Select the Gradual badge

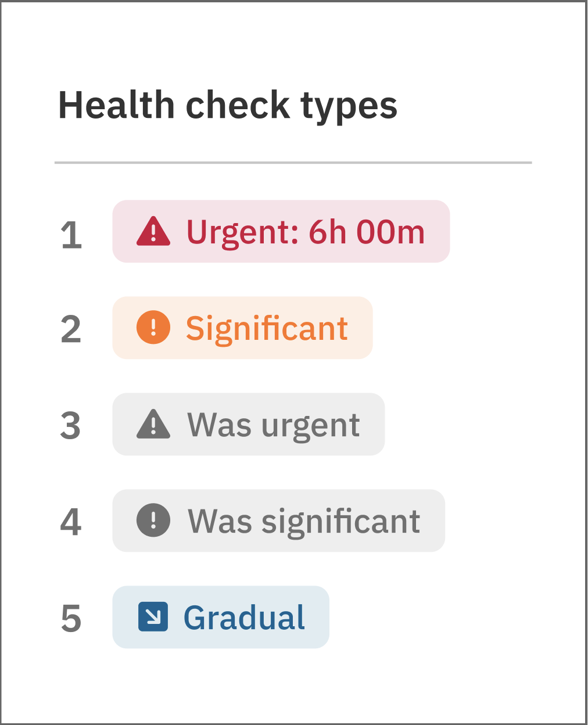(x=221, y=617)
